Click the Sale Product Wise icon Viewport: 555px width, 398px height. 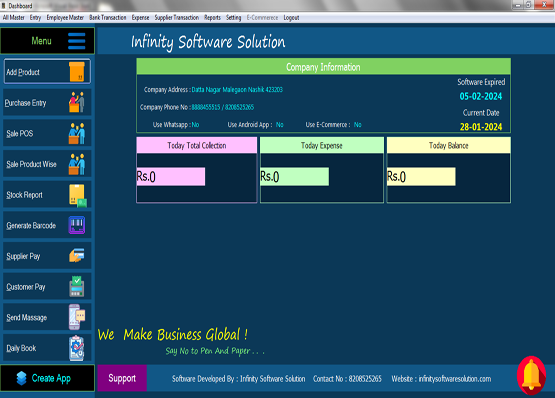point(77,164)
